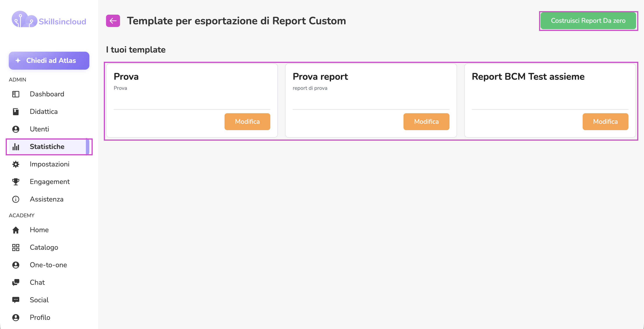This screenshot has width=644, height=329.
Task: Click the 'report di prova' description text
Action: [x=310, y=88]
